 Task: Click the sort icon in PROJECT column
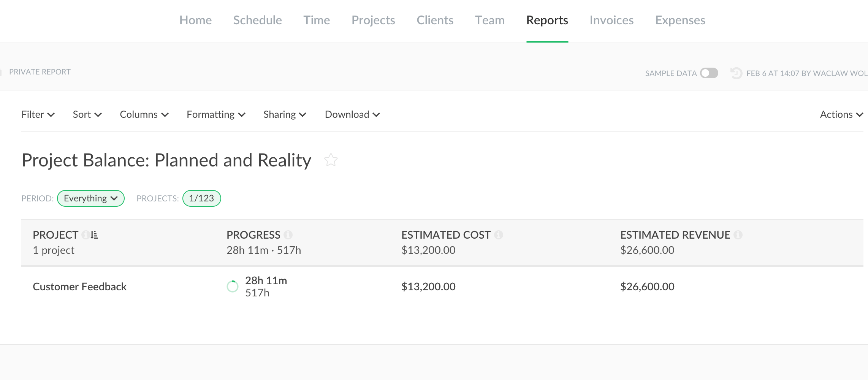(95, 235)
